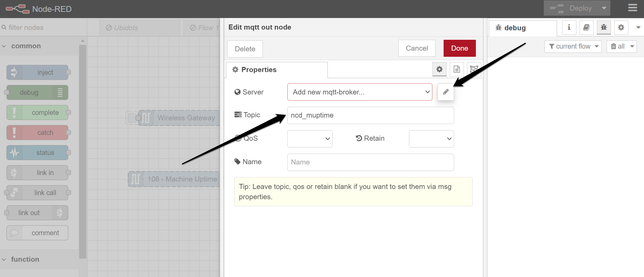The height and width of the screenshot is (277, 644).
Task: Open node description document icon tab
Action: click(x=457, y=69)
